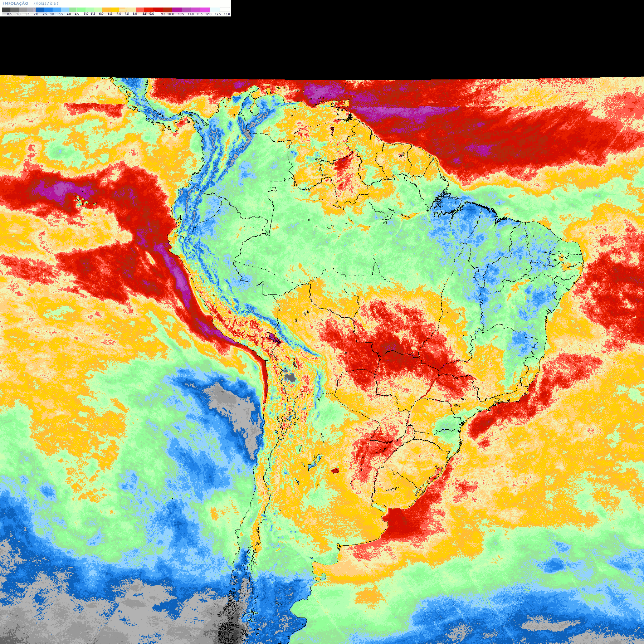Click the '1.0' legend value
The image size is (644, 644).
pyautogui.click(x=18, y=14)
